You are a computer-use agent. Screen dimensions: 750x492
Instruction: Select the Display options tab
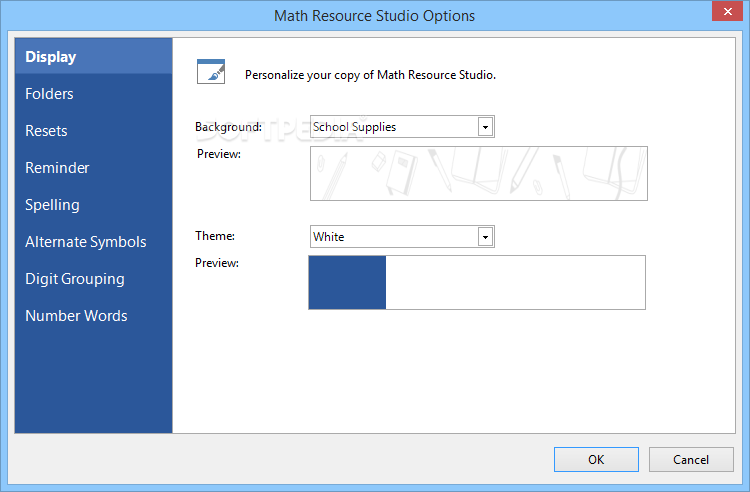tap(94, 56)
